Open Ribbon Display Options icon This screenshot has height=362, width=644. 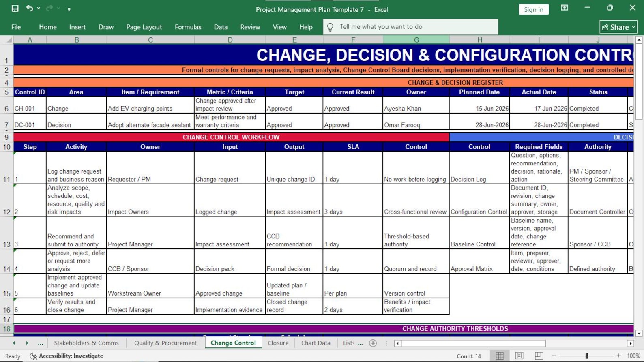pos(564,8)
